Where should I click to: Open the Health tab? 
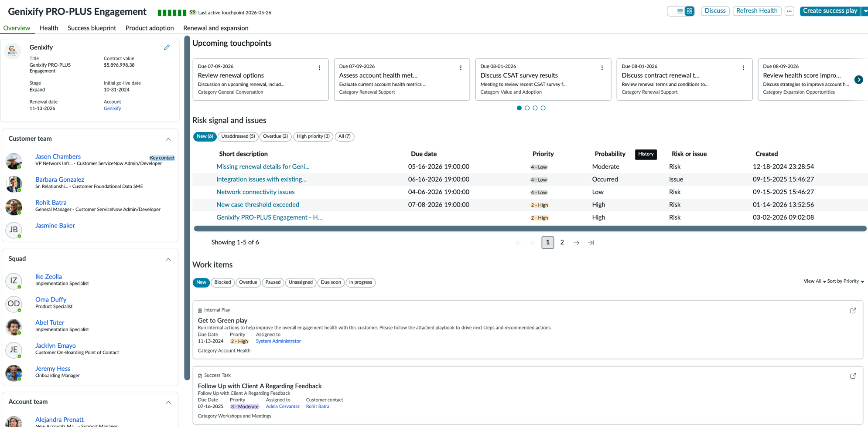click(49, 28)
